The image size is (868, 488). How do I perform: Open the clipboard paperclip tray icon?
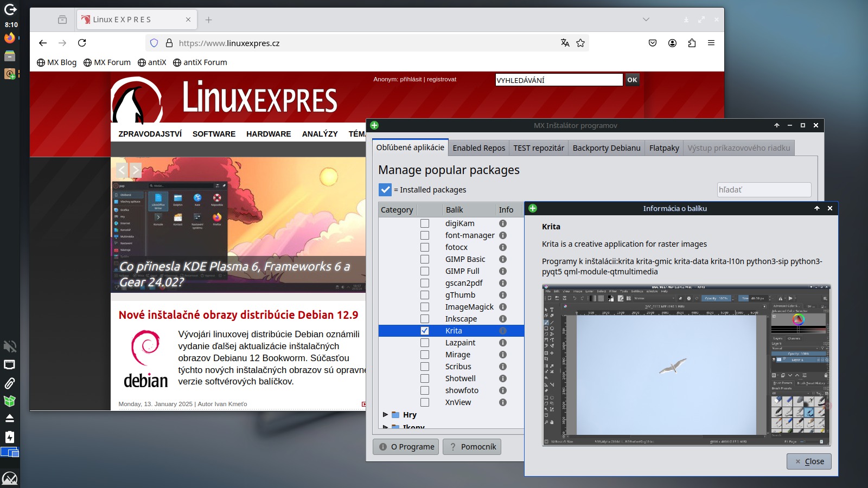click(10, 383)
